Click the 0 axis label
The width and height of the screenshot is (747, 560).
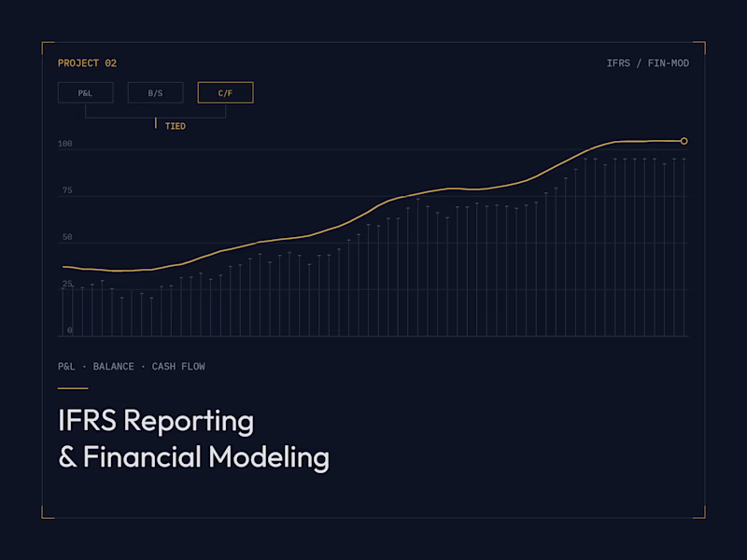click(69, 330)
